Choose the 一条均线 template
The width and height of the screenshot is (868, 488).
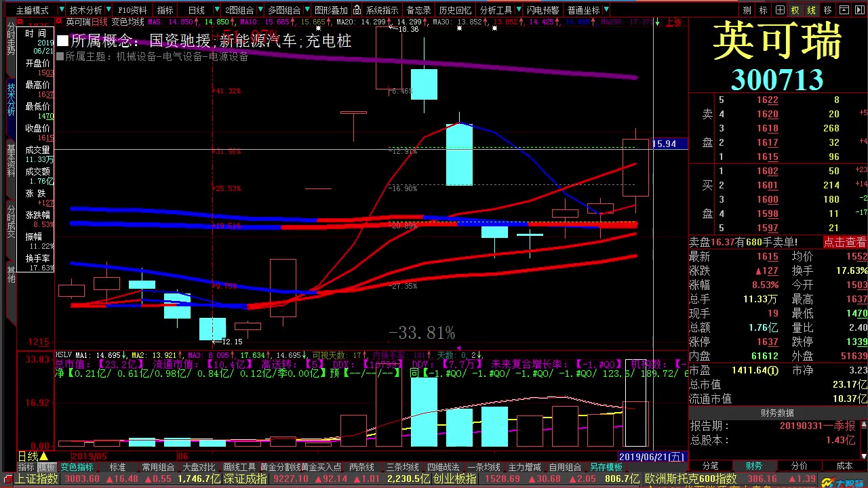click(x=484, y=468)
